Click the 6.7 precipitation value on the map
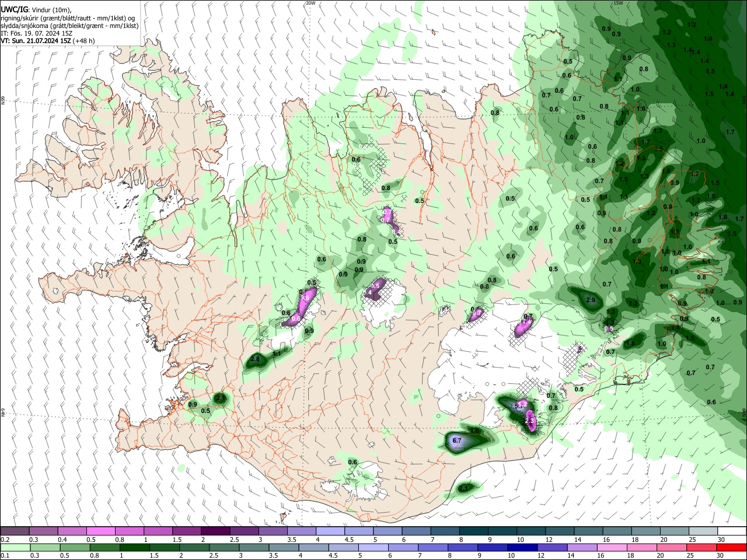This screenshot has height=560, width=747. [457, 441]
